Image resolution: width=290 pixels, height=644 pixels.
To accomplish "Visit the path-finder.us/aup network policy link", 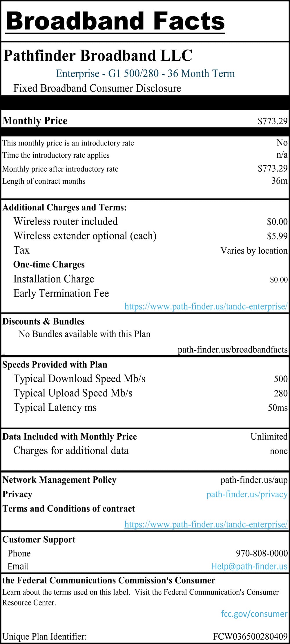I will tap(254, 480).
